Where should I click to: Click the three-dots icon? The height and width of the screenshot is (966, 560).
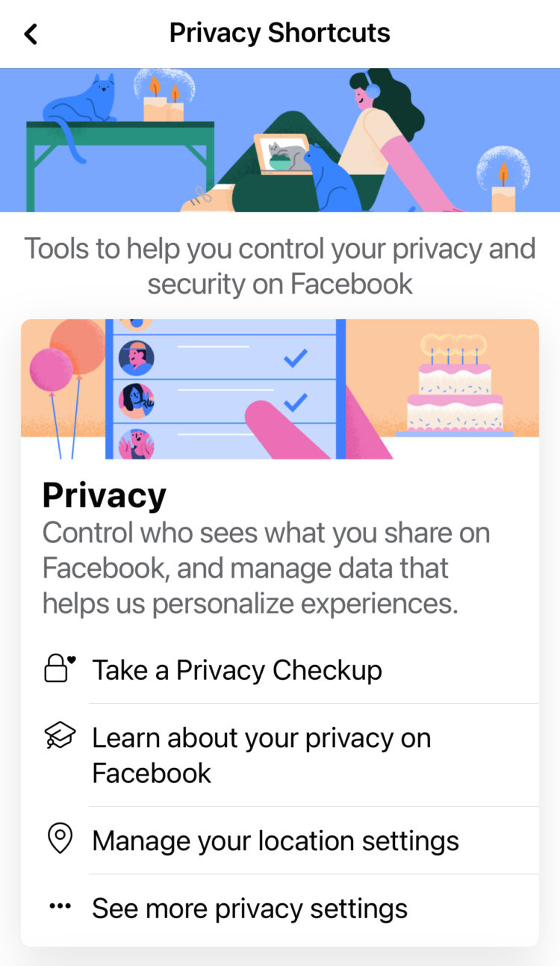tap(59, 907)
